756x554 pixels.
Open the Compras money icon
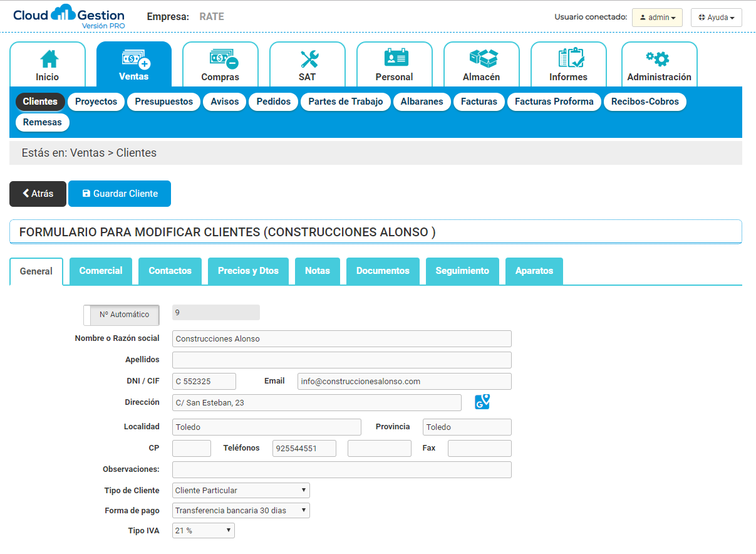click(x=223, y=59)
